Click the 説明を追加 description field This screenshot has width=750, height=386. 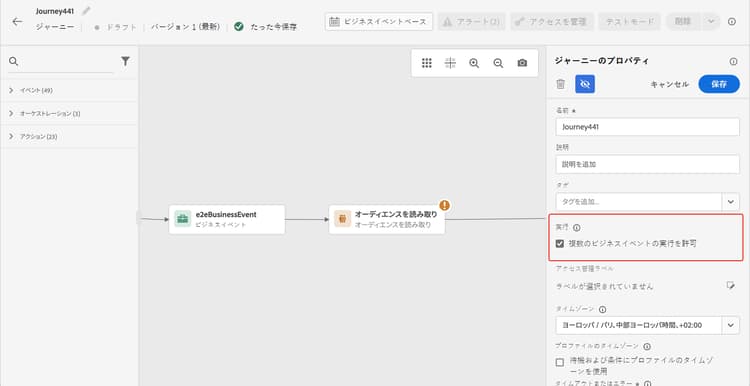click(648, 164)
